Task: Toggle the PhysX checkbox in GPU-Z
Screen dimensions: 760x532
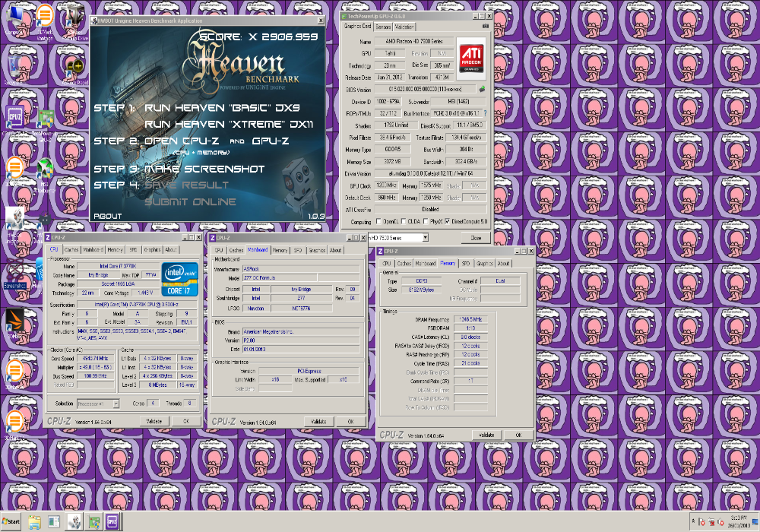Action: click(x=426, y=221)
